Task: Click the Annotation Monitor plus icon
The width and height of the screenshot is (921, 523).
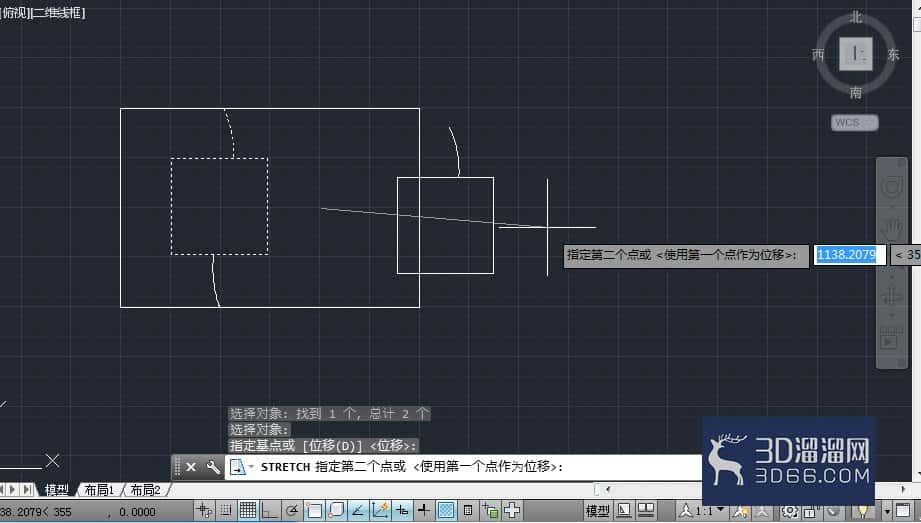Action: click(x=512, y=510)
